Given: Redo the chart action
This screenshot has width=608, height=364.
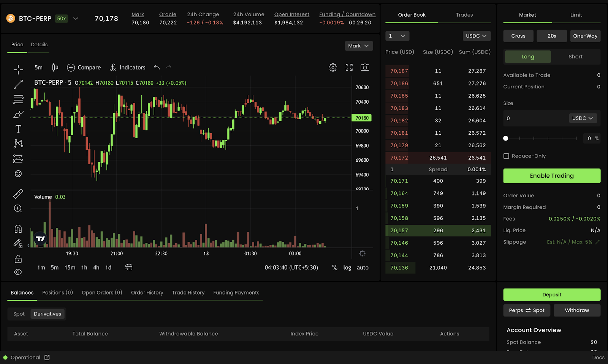Looking at the screenshot, I should click(x=168, y=67).
